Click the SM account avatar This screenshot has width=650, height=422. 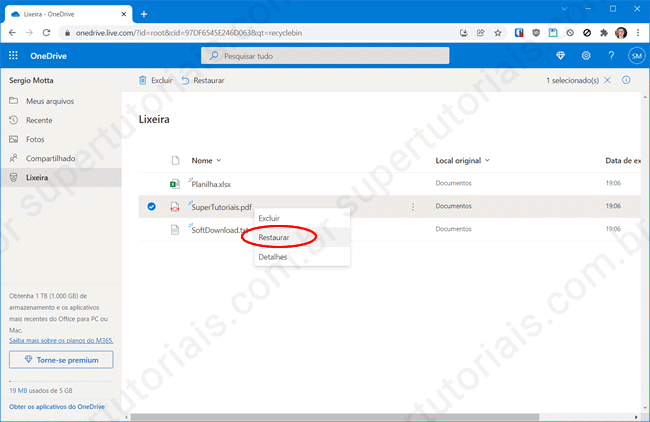tap(636, 56)
